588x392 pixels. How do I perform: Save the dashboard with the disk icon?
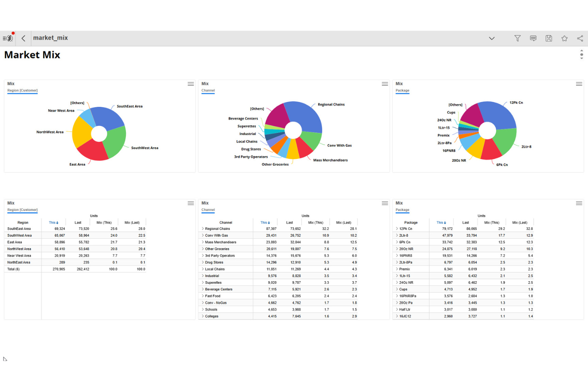click(x=549, y=38)
